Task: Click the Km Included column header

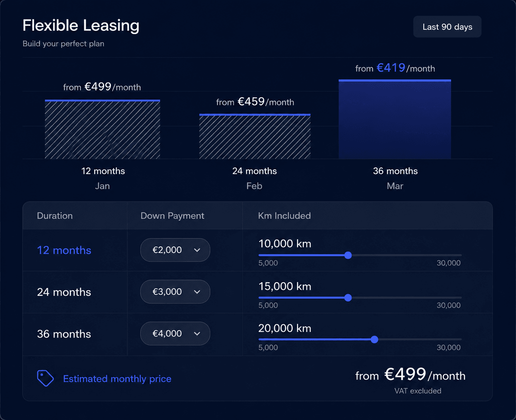Action: [284, 216]
